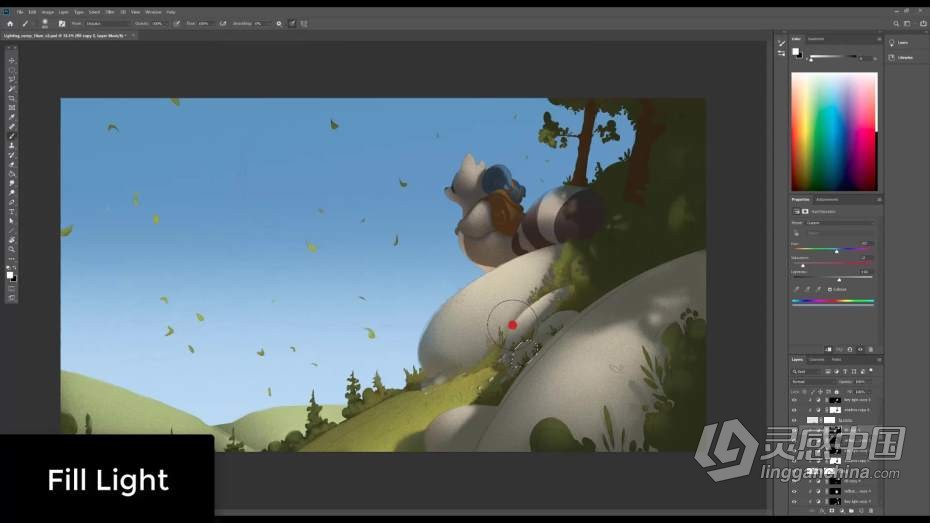The image size is (930, 523).
Task: Toggle visibility of bottom-most visible layer
Action: pos(794,502)
